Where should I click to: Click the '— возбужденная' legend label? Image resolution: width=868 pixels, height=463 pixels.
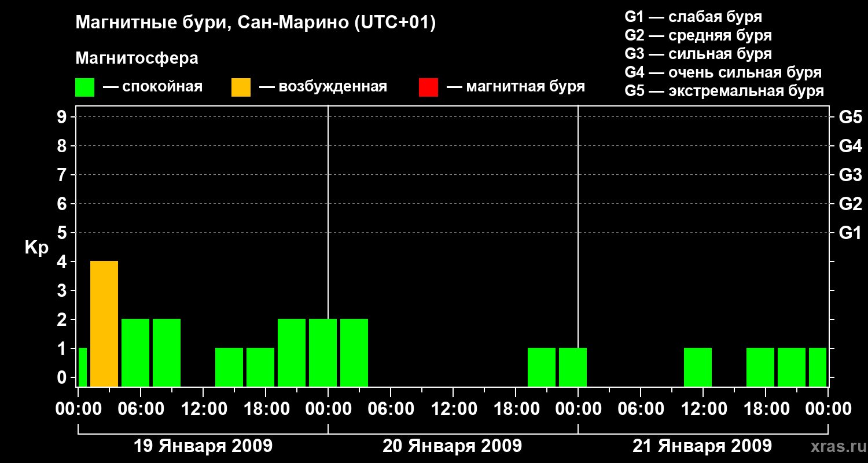pos(323,87)
